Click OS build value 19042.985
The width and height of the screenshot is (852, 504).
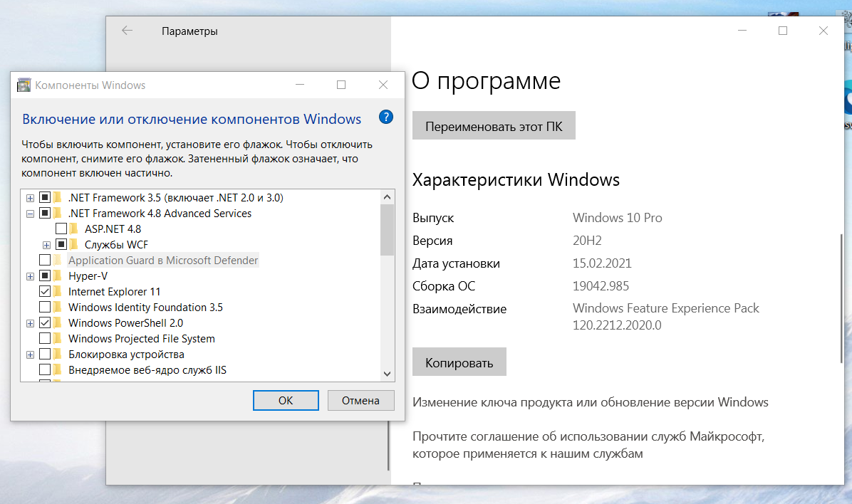point(601,286)
